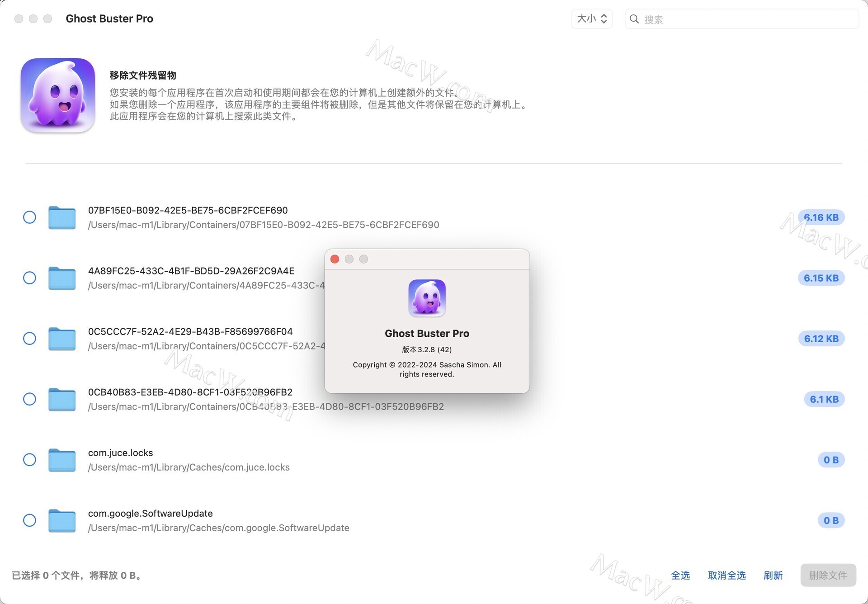Viewport: 868px width, 604px height.
Task: Click the item name 0CB40B83-E3EB-4D80-8CF1-03F520B96FB2
Action: 190,392
